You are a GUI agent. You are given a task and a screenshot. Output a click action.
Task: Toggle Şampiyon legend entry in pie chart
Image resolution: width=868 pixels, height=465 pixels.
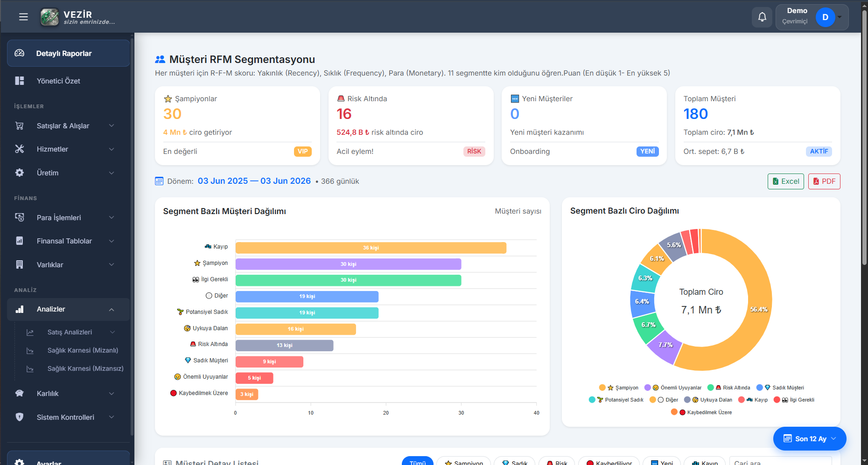point(619,388)
